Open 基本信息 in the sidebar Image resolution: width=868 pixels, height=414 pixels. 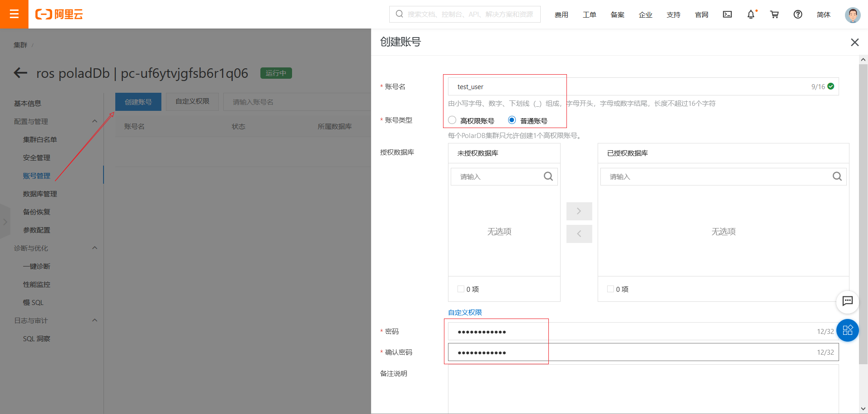(x=28, y=103)
